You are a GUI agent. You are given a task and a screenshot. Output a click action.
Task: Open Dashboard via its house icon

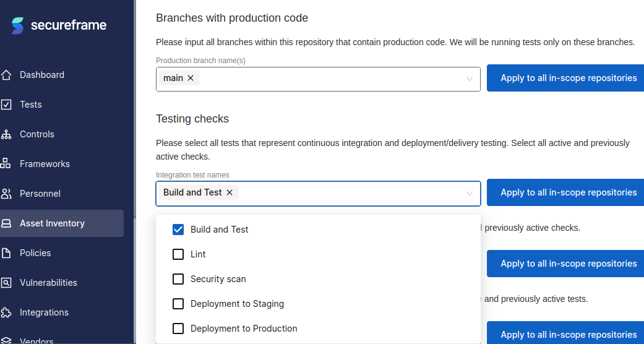[x=6, y=75]
